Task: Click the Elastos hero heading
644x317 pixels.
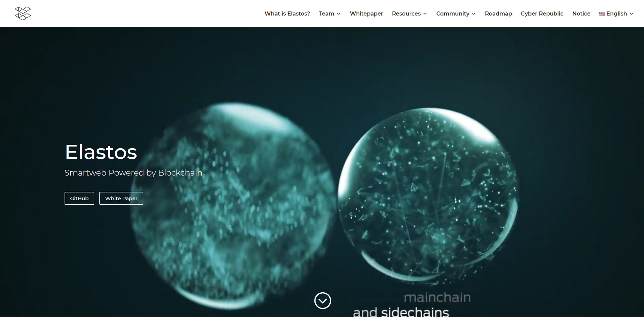Action: point(101,152)
